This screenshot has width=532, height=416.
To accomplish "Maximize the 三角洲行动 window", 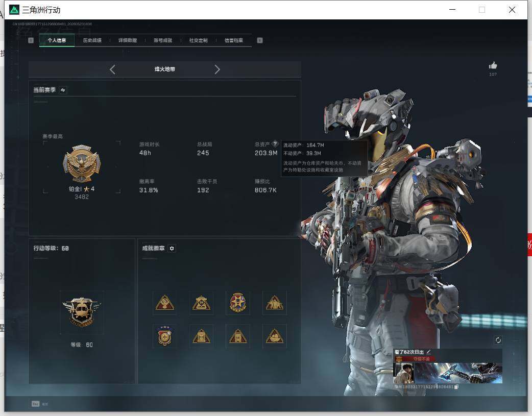I will tap(482, 10).
